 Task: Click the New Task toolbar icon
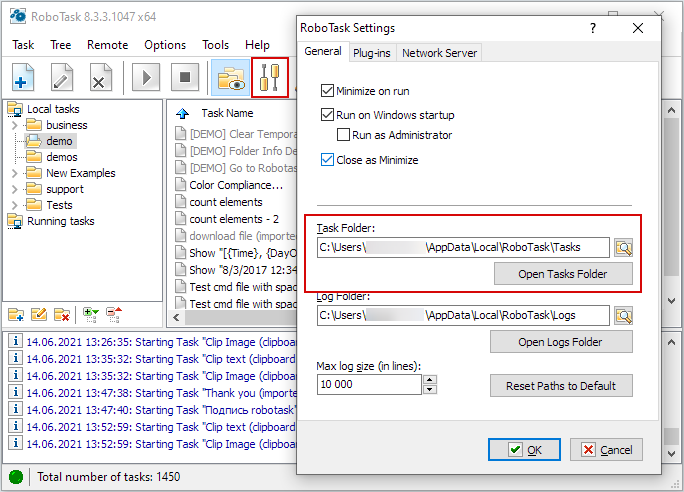(23, 78)
